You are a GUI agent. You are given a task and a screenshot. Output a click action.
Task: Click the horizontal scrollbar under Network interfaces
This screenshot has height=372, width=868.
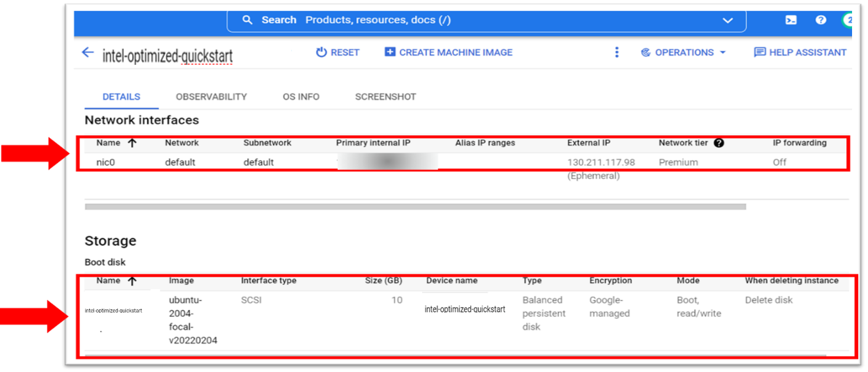415,207
